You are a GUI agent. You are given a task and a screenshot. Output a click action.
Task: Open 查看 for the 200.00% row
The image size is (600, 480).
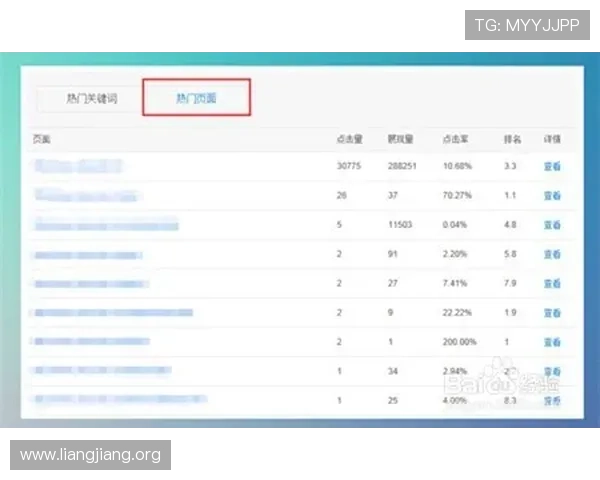[x=552, y=342]
